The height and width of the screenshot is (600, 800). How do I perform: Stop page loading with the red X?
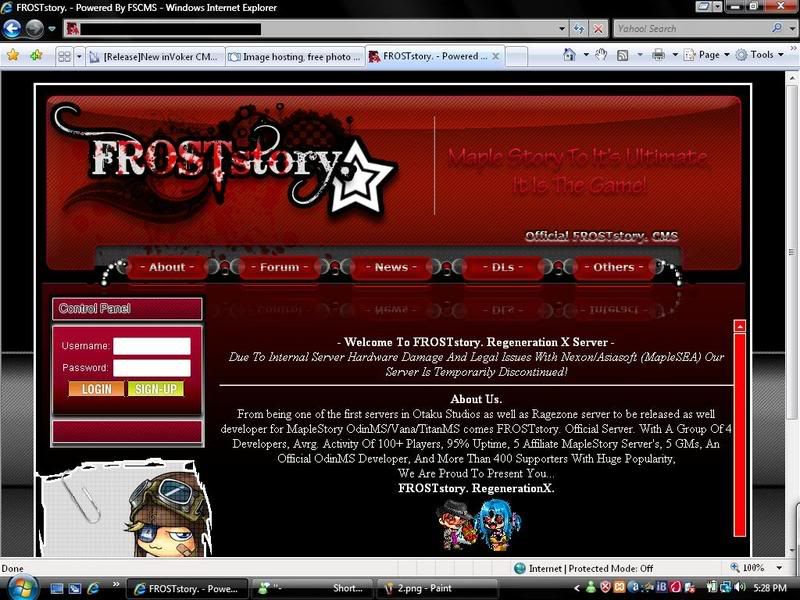click(x=598, y=29)
